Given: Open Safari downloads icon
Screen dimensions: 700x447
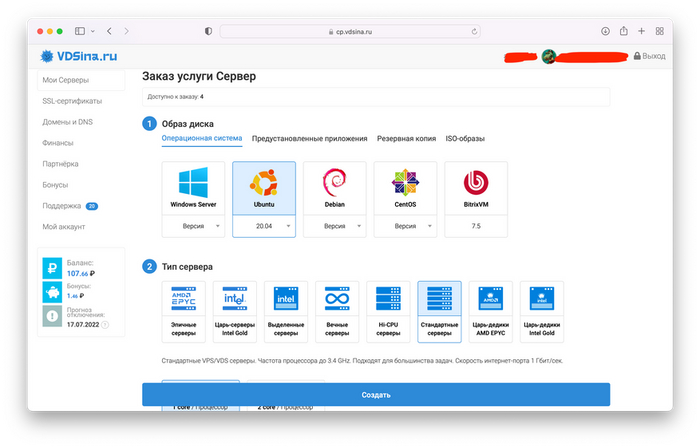Looking at the screenshot, I should [605, 31].
